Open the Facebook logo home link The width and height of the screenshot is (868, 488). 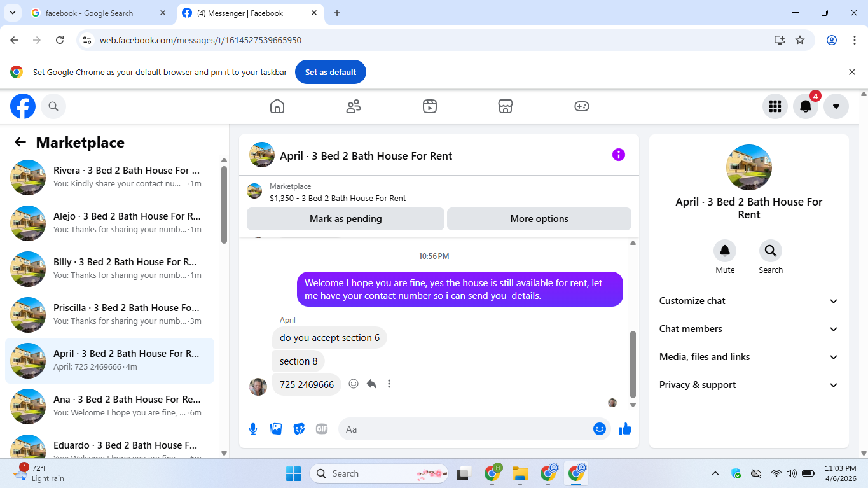pos(23,106)
